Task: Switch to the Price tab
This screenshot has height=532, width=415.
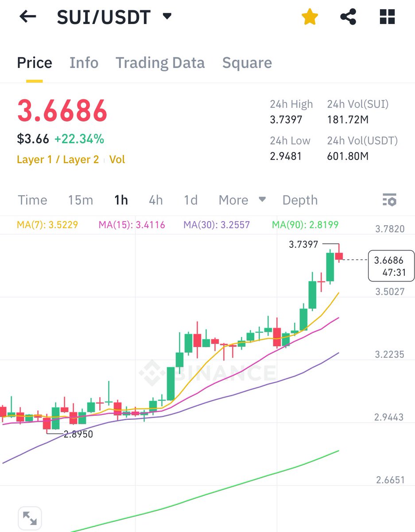Action: 35,63
